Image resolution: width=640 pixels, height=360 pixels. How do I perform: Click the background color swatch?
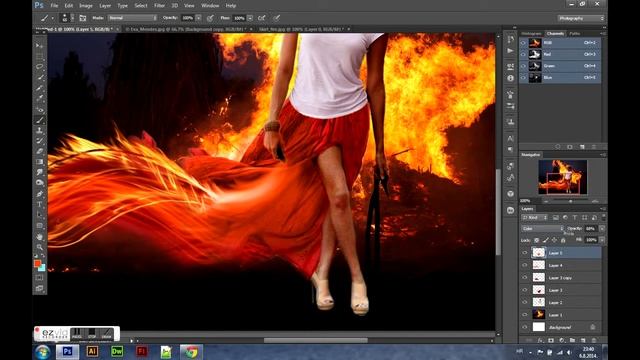pyautogui.click(x=43, y=268)
